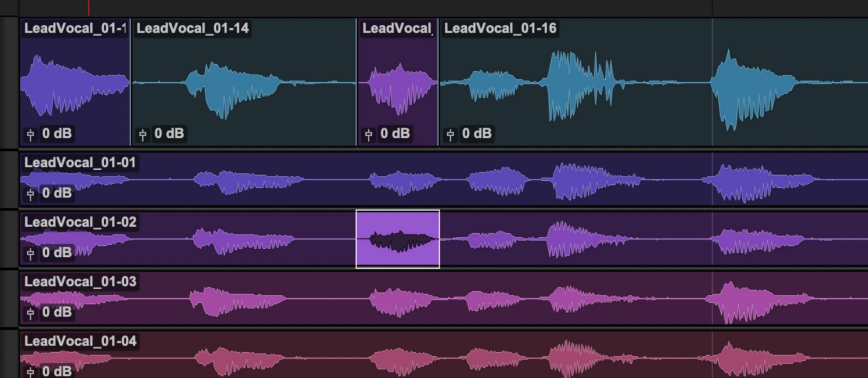Screen dimensions: 868x378
Task: Select the LeadVocal_01-01 take label
Action: 80,162
